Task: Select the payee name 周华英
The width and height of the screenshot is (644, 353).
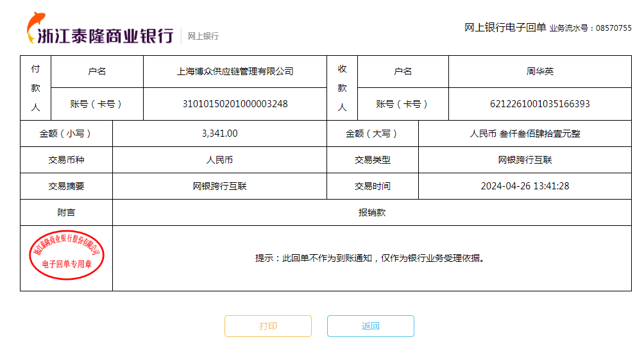Action: click(539, 71)
